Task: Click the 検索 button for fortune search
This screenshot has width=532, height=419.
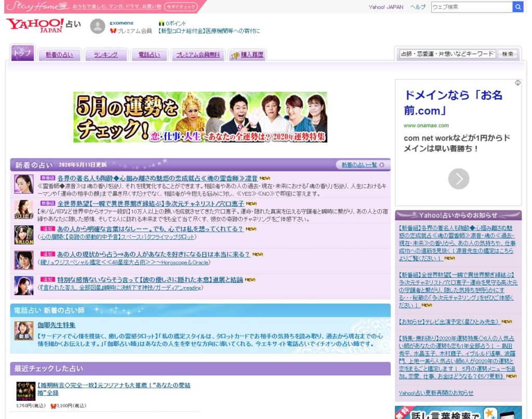Action: pyautogui.click(x=508, y=53)
